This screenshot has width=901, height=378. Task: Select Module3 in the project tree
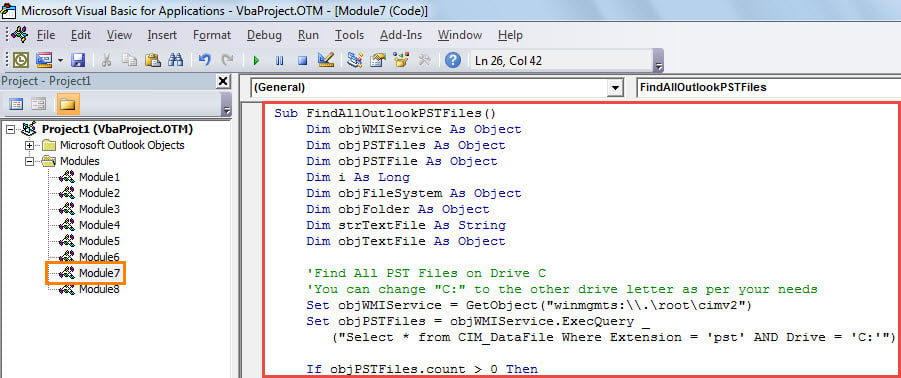pos(99,209)
